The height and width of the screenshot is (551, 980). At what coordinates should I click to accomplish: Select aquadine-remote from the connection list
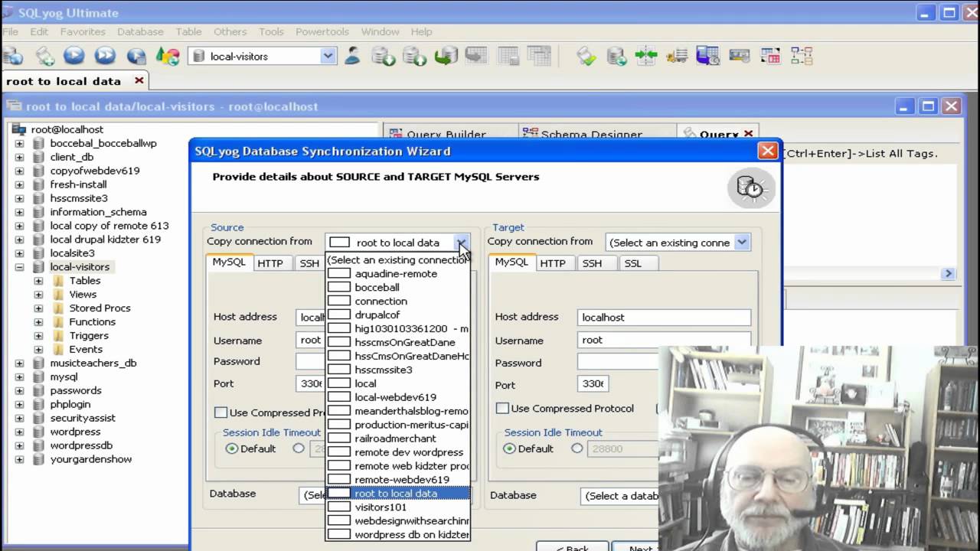click(x=397, y=273)
